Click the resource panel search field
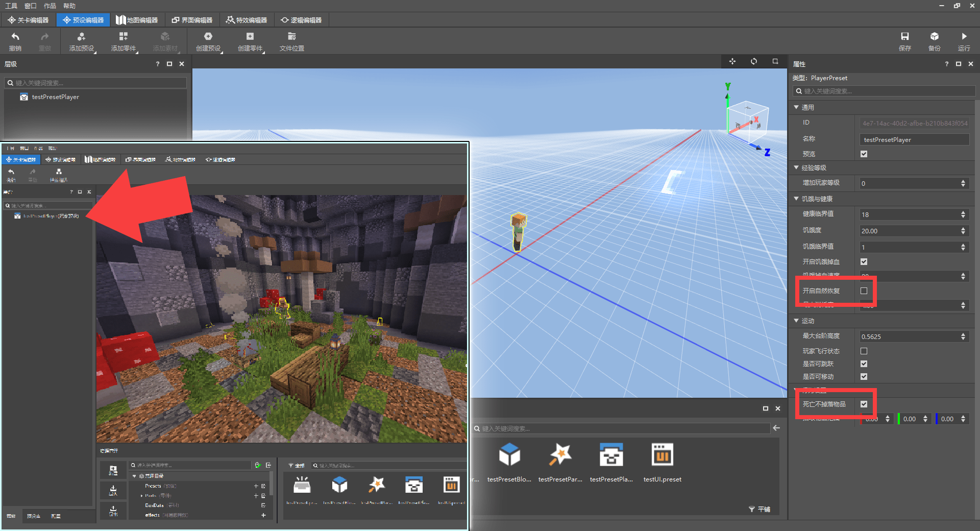 (621, 428)
